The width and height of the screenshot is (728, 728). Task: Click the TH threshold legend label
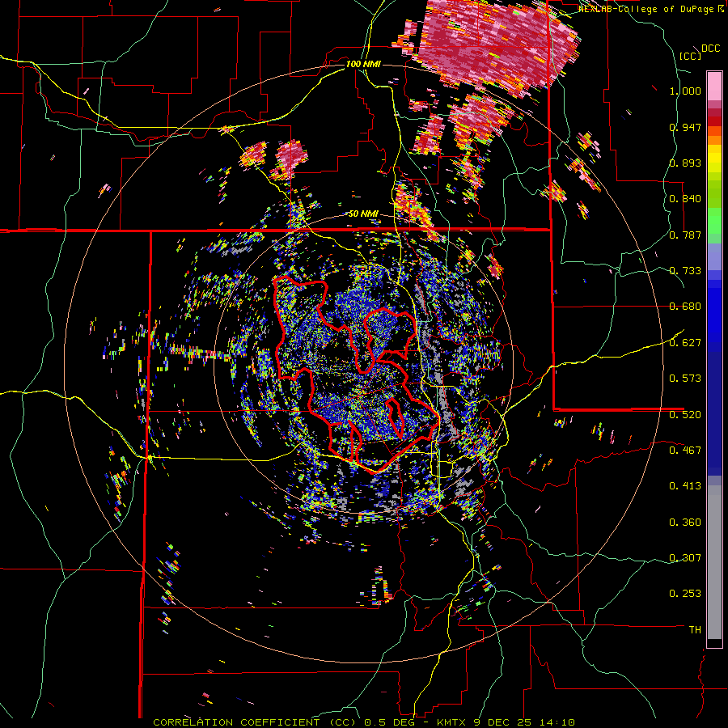tap(695, 630)
